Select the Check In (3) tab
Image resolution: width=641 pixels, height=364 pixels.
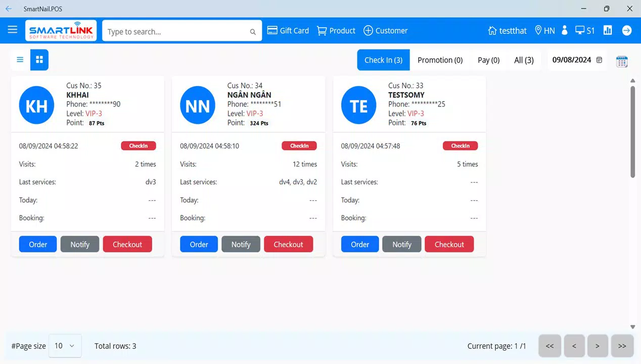tap(383, 60)
